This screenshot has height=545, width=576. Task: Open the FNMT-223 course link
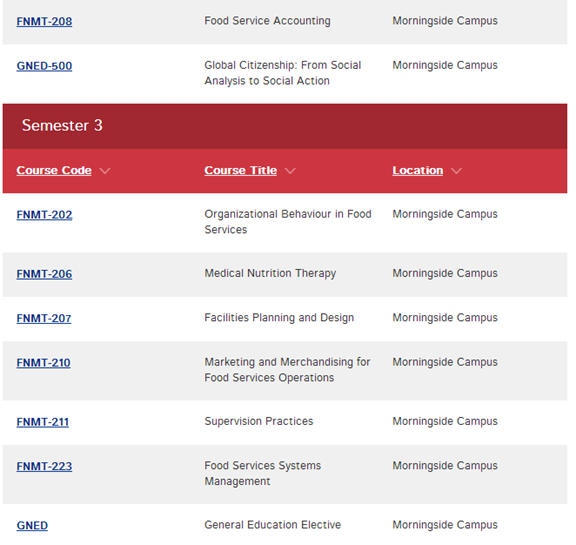44,466
